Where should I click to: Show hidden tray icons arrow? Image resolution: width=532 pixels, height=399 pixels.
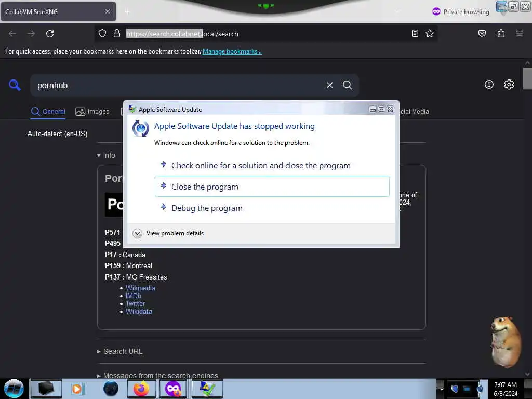click(442, 389)
